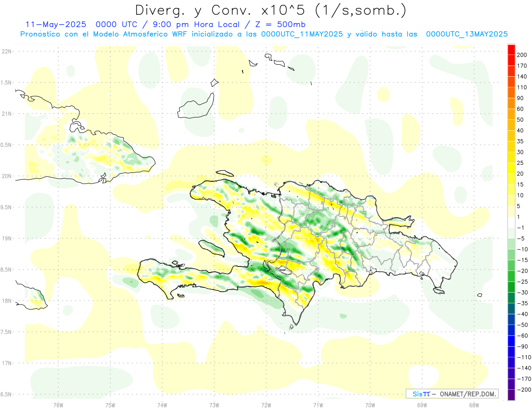Click the positive '35' color bar label

[x=520, y=141]
